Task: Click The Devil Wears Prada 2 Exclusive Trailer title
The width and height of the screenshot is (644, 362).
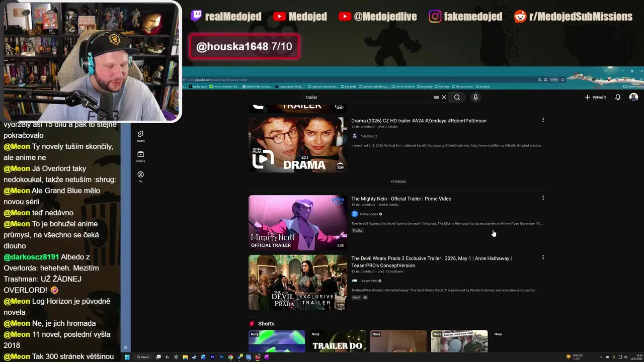Action: pos(431,262)
